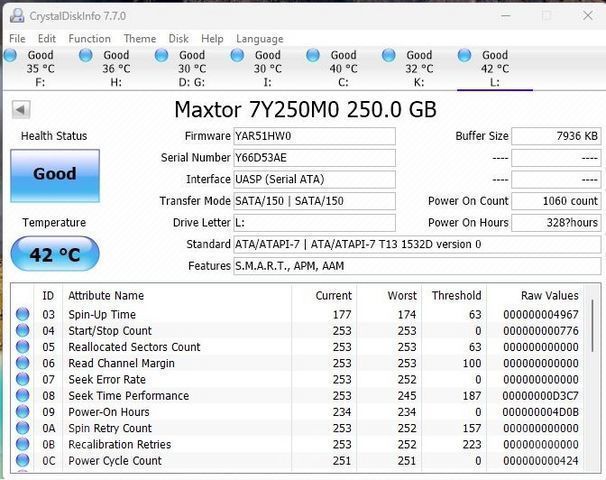Image resolution: width=606 pixels, height=480 pixels.
Task: Click the 42 °C temperature button
Action: coord(55,254)
